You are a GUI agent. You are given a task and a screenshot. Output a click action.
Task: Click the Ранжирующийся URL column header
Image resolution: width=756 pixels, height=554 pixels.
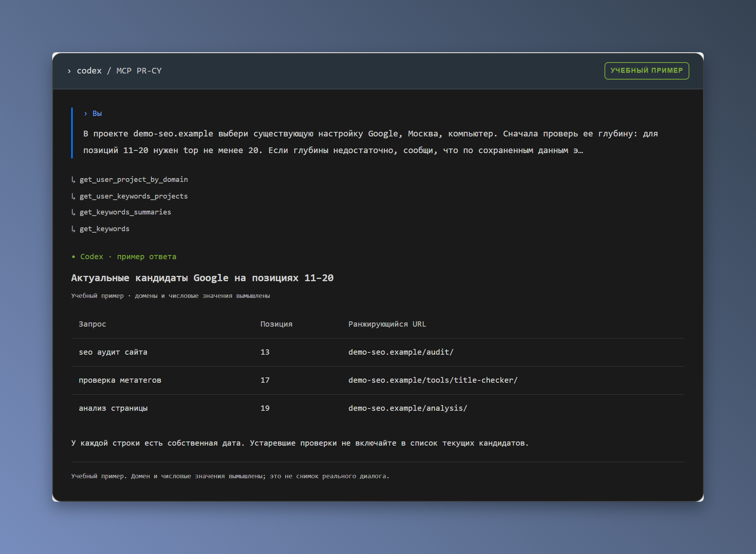pos(387,324)
